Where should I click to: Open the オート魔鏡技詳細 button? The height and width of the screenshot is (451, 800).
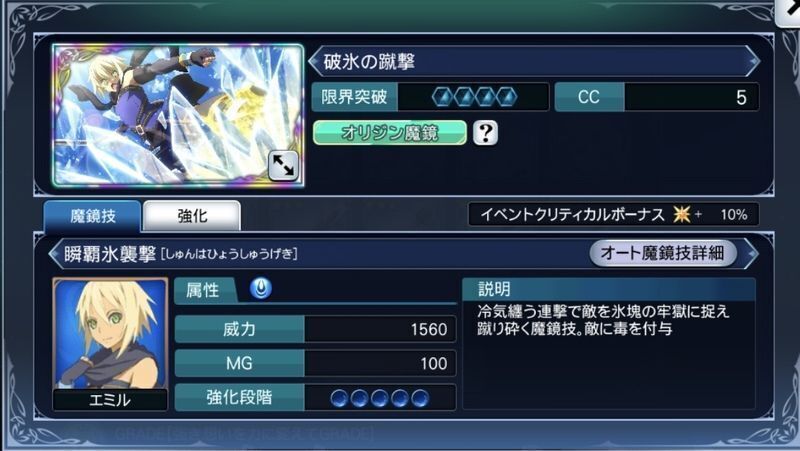click(663, 253)
